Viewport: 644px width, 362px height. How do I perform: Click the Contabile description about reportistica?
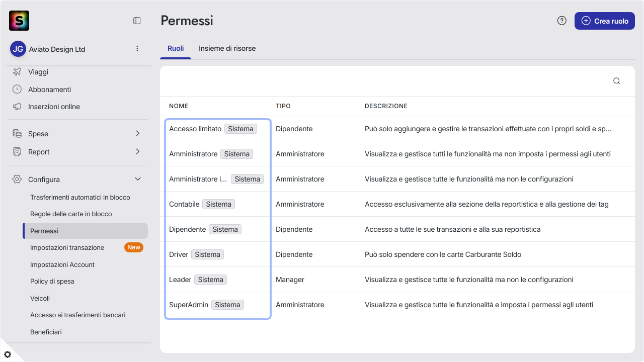click(x=487, y=204)
